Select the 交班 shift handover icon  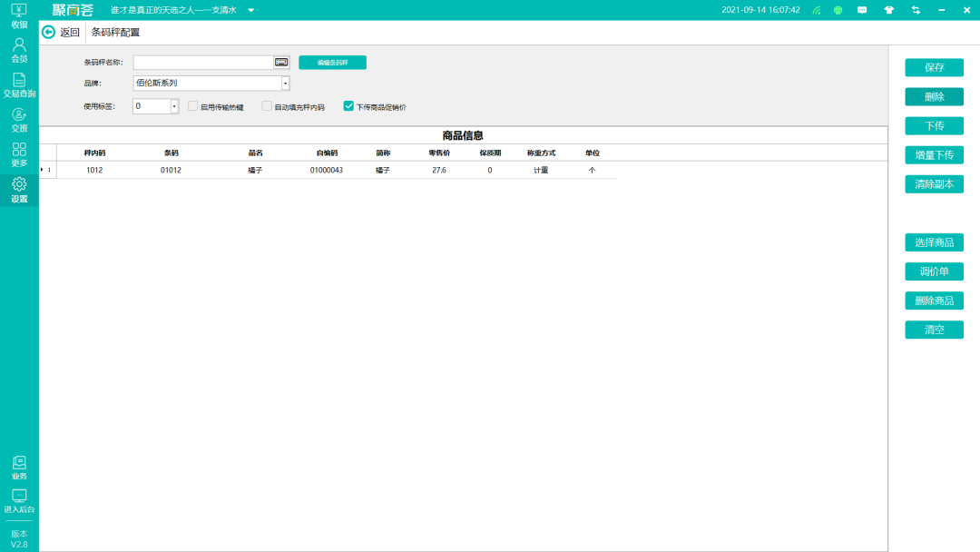[18, 121]
